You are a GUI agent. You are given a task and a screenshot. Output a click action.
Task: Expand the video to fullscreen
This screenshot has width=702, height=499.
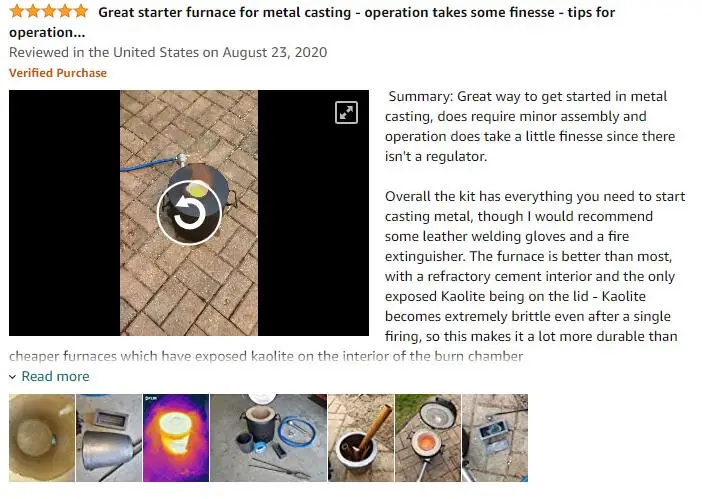(346, 112)
